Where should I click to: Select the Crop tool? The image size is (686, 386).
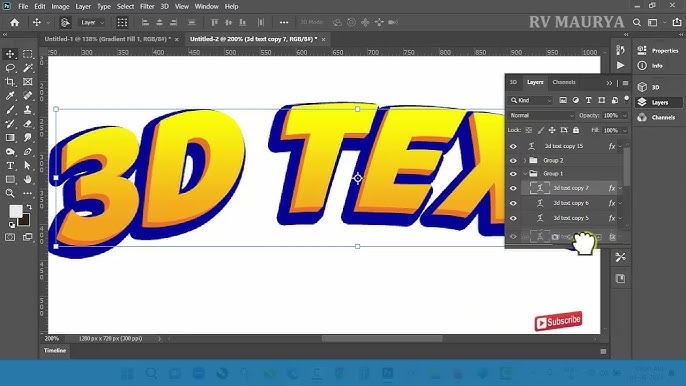pyautogui.click(x=10, y=82)
